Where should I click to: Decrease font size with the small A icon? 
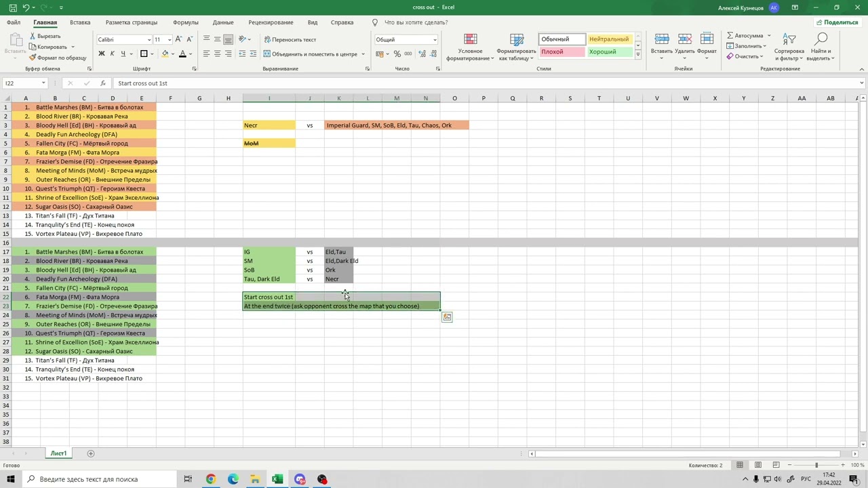(189, 39)
